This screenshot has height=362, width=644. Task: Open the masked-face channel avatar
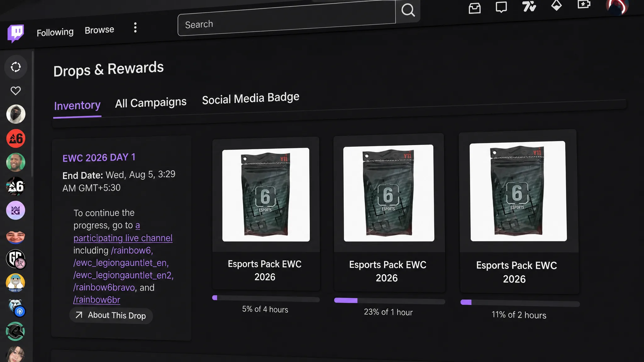point(16,114)
